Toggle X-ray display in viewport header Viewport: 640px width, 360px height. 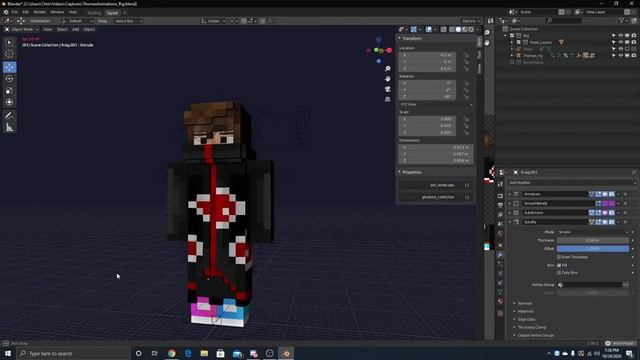[x=443, y=29]
